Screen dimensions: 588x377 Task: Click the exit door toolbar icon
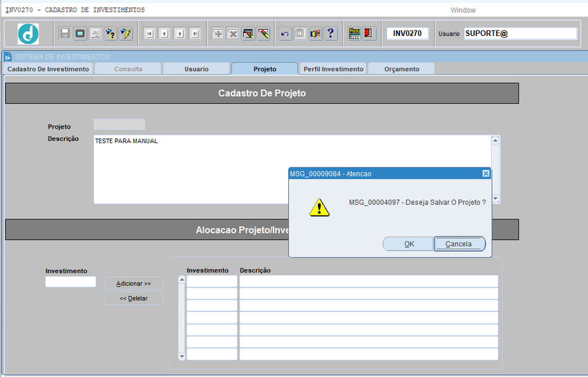369,33
